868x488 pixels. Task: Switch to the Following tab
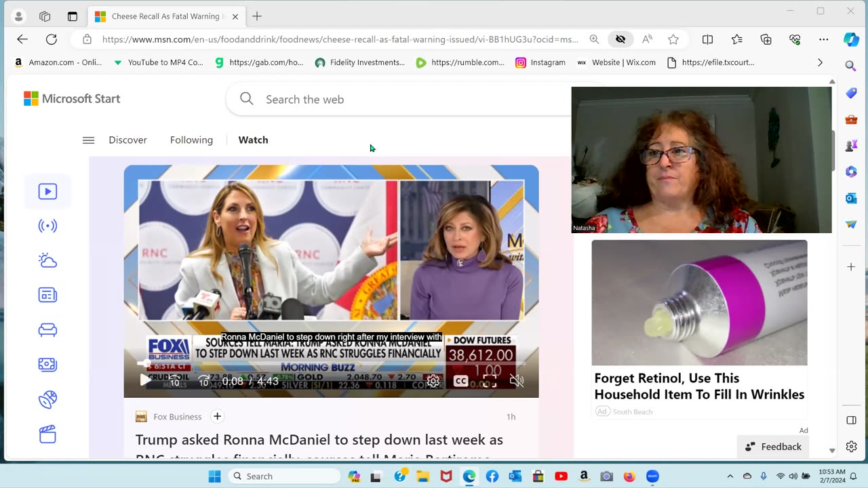click(x=191, y=140)
